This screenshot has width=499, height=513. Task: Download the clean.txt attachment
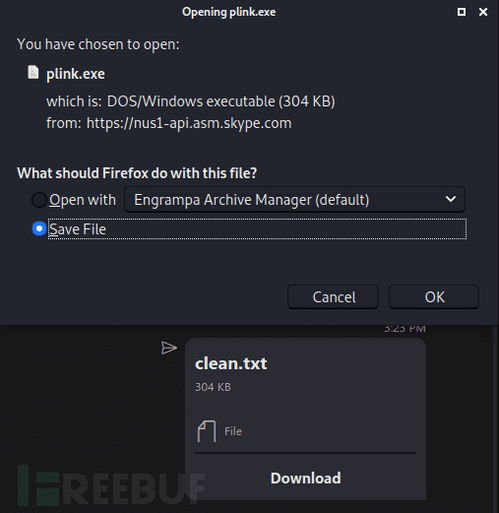(306, 478)
